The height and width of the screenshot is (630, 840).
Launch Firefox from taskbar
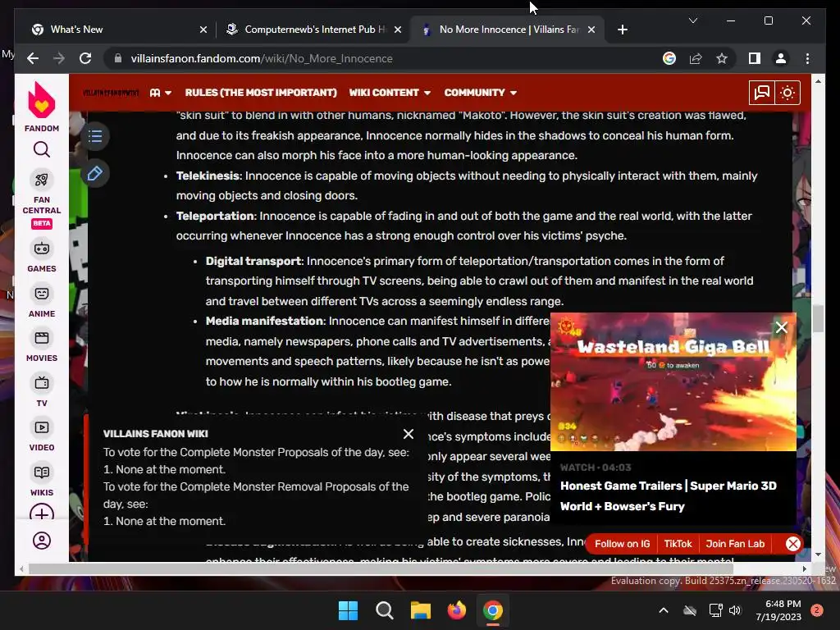[456, 610]
